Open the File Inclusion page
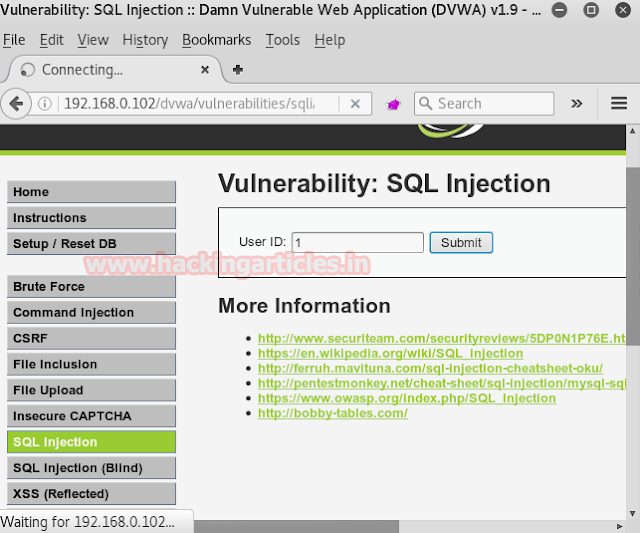640x533 pixels. tap(91, 364)
